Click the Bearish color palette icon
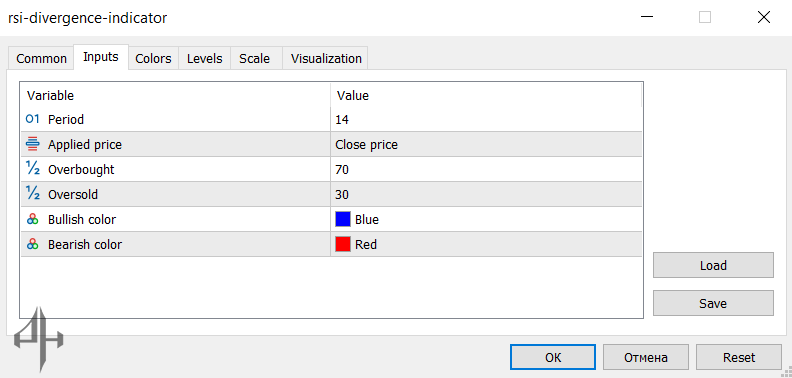This screenshot has height=378, width=792. (32, 244)
